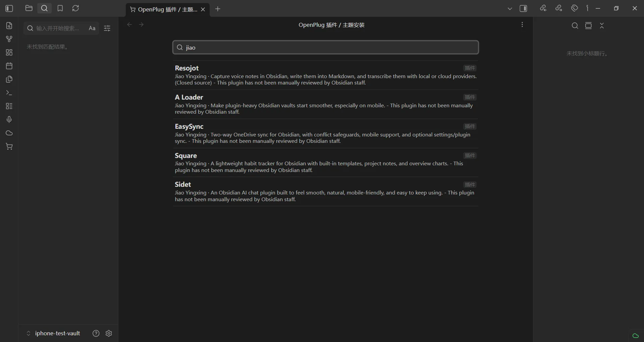Switch to the Search tab in the left sidebar
Screen dimensions: 644x342
tap(44, 8)
